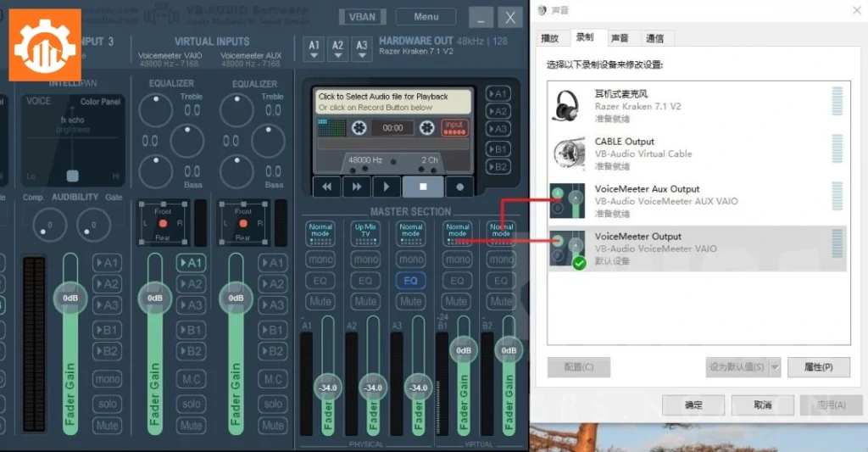Click the A1 bus fader at -34.0
868x452 pixels.
click(328, 388)
